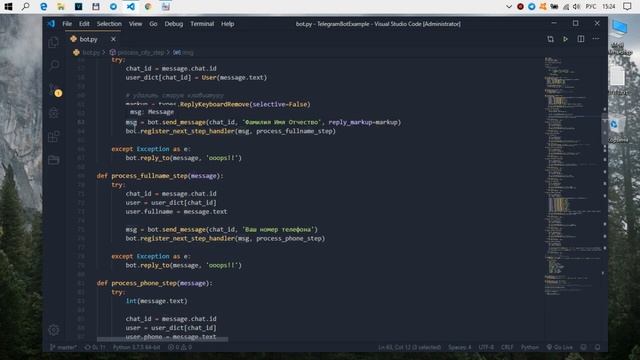The width and height of the screenshot is (640, 360).
Task: Open notifications bell in status bar
Action: click(x=597, y=347)
